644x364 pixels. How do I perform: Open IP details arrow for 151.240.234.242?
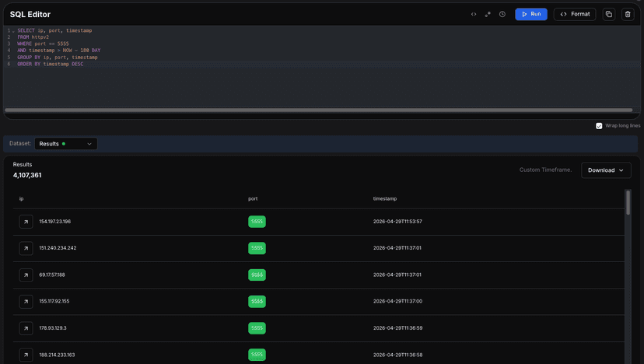coord(26,248)
